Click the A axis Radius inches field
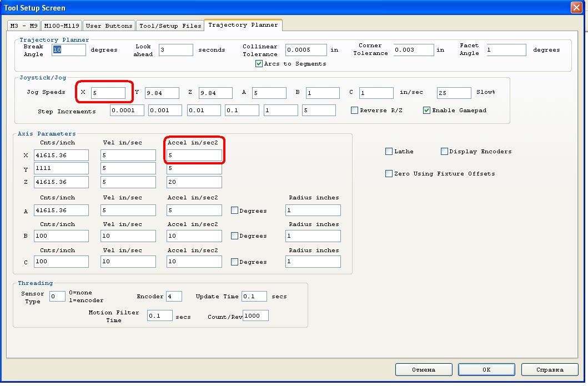 pos(313,210)
